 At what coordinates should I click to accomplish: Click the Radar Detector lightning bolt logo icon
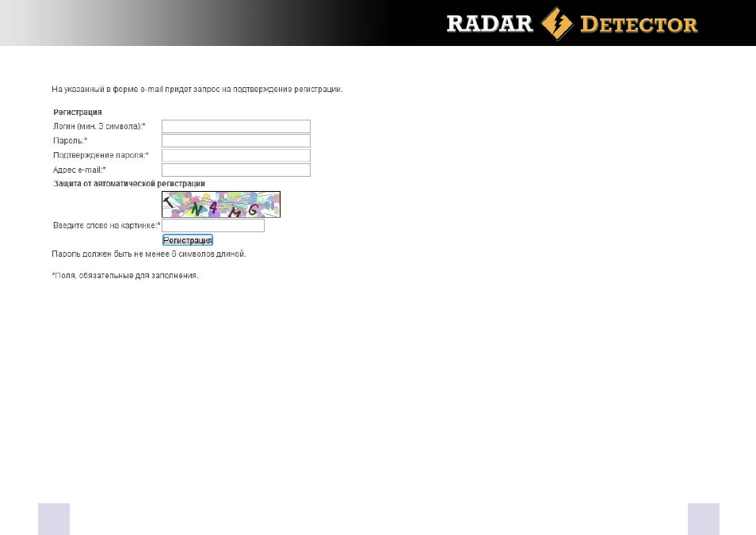point(557,23)
